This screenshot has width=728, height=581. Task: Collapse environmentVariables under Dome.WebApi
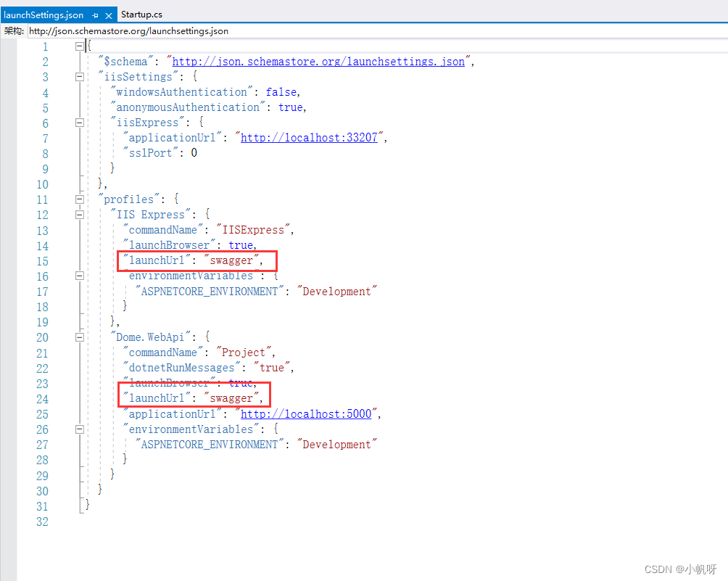click(80, 429)
